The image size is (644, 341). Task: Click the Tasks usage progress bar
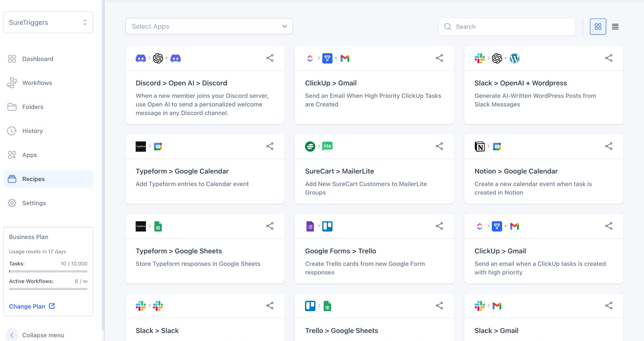pyautogui.click(x=48, y=271)
